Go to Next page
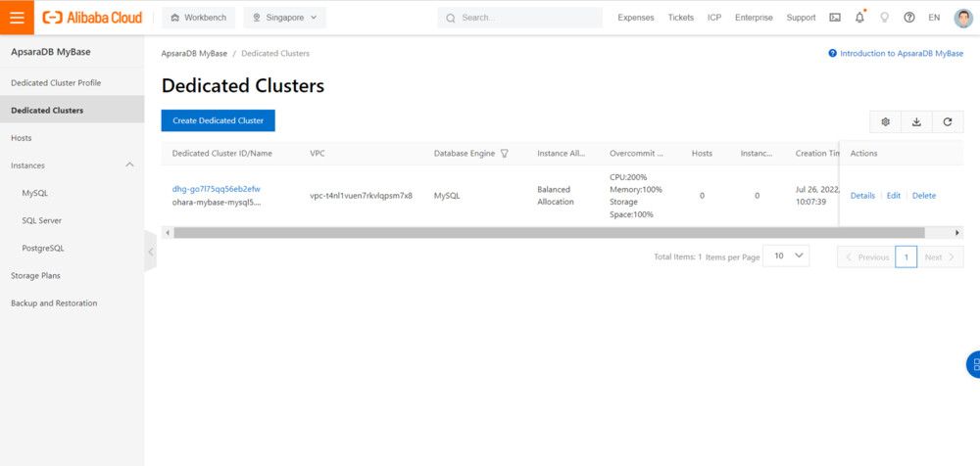The height and width of the screenshot is (466, 980). coord(940,256)
